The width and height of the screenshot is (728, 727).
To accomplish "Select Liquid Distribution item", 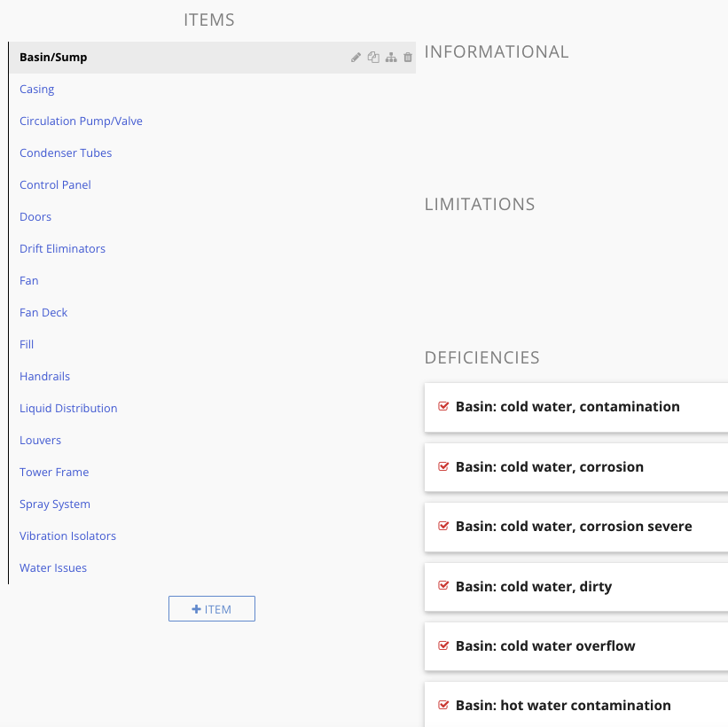I will (68, 409).
